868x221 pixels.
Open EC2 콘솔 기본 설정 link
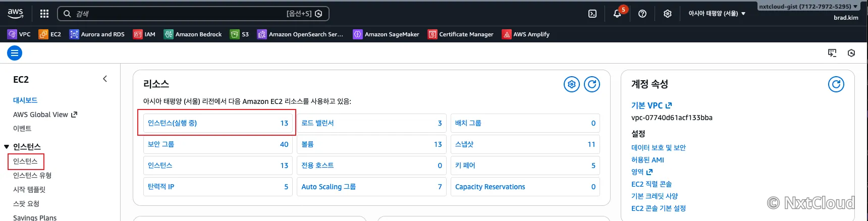click(x=659, y=208)
